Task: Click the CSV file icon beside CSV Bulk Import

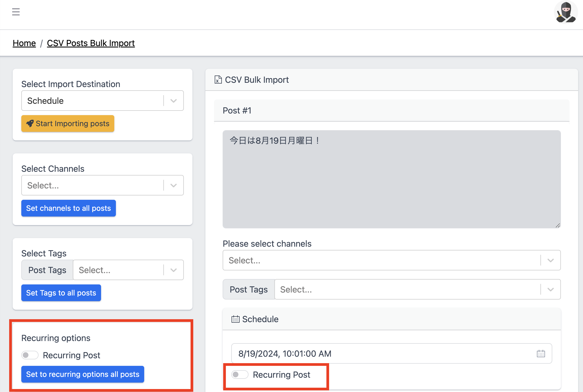Action: click(x=218, y=80)
